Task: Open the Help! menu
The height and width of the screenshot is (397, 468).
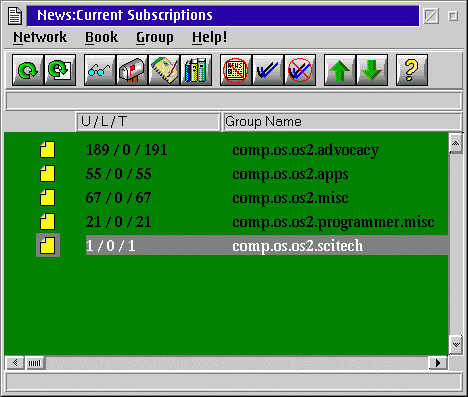Action: click(x=210, y=37)
